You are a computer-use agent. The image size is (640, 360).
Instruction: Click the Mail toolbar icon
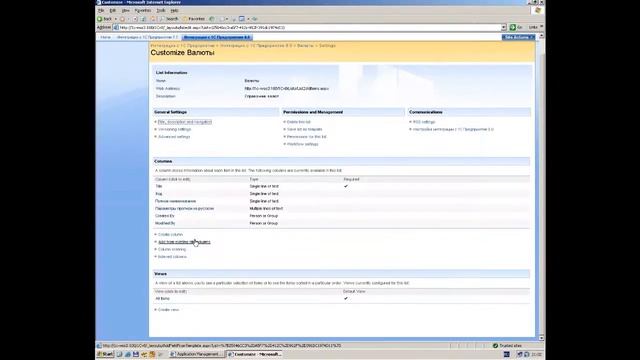(x=222, y=19)
